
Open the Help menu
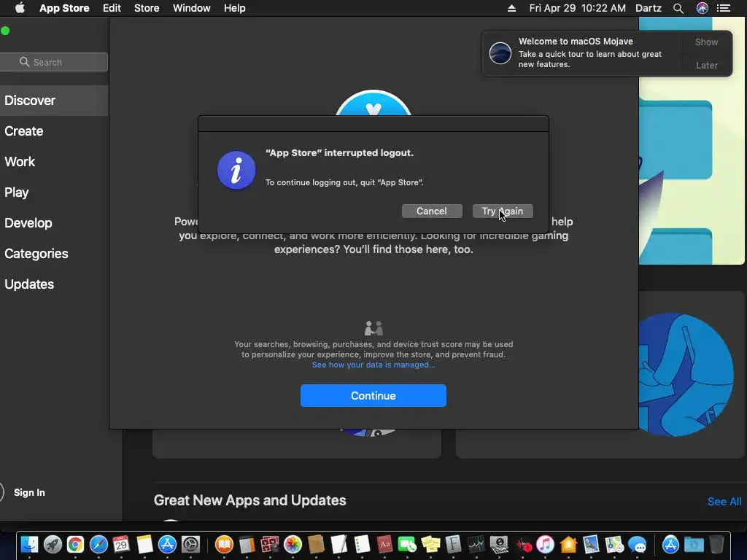235,8
